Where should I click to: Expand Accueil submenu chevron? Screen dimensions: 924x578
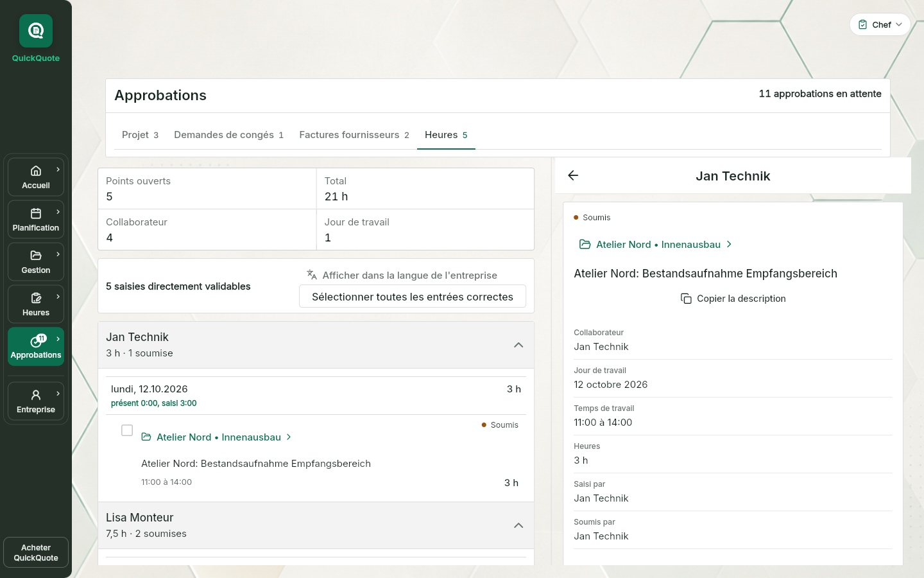(58, 170)
